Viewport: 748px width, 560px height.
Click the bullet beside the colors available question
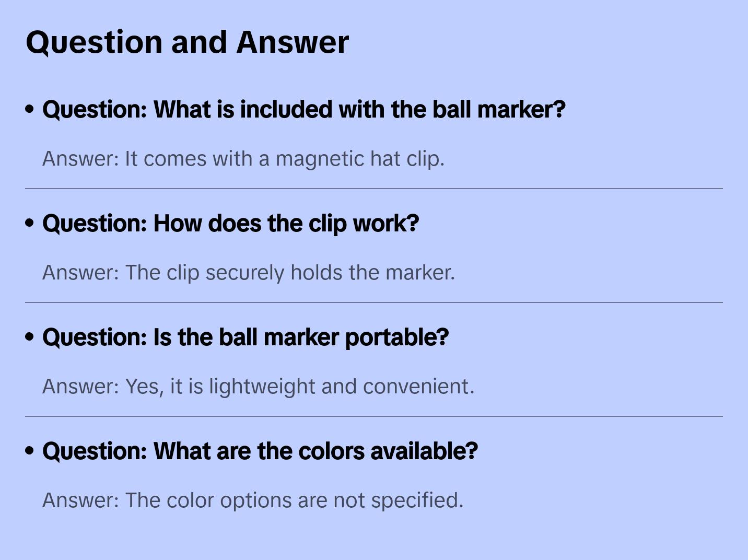pos(30,451)
